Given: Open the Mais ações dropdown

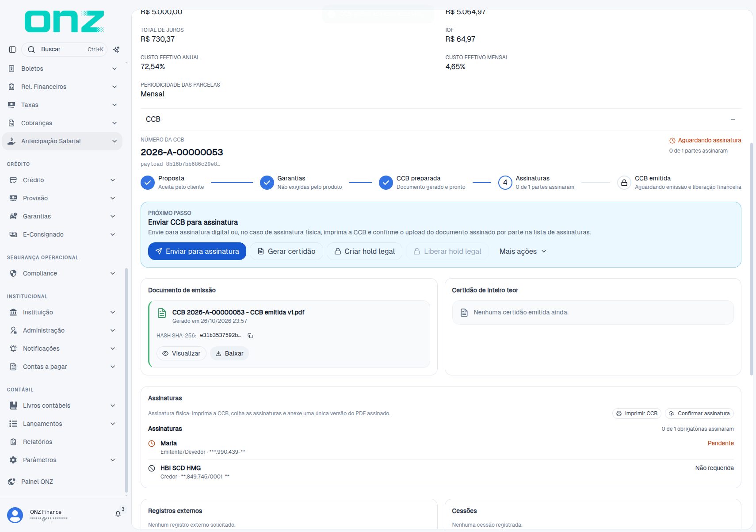Looking at the screenshot, I should [523, 251].
